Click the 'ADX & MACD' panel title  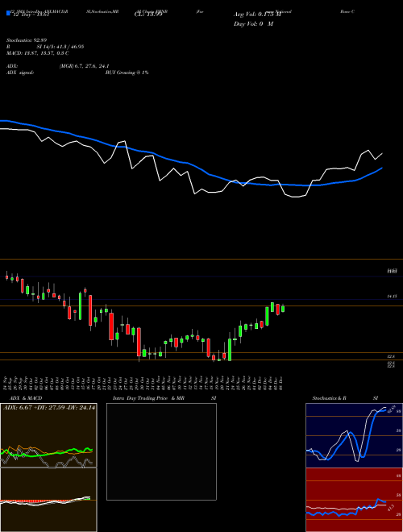pos(26,398)
